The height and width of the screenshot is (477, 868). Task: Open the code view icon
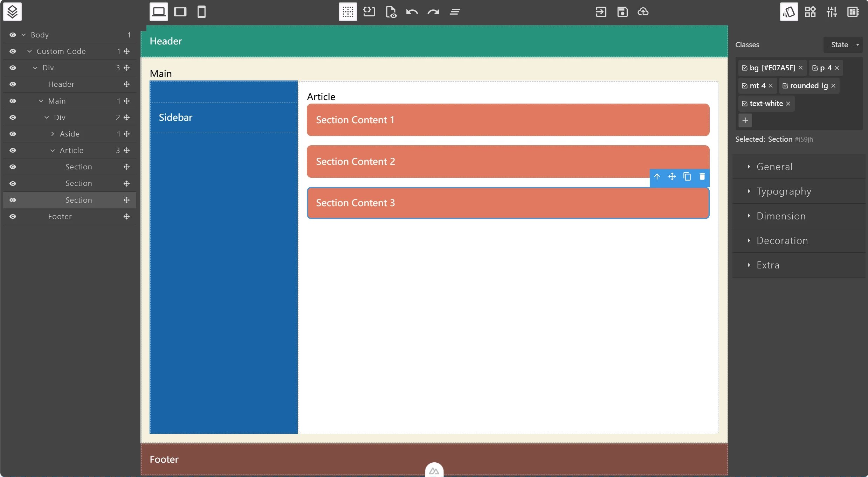[x=369, y=12]
